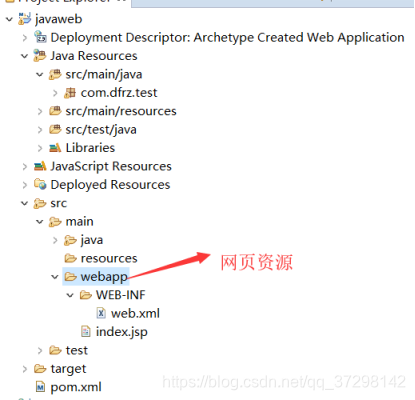Click the main folder icon
The image size is (415, 400).
click(x=55, y=222)
